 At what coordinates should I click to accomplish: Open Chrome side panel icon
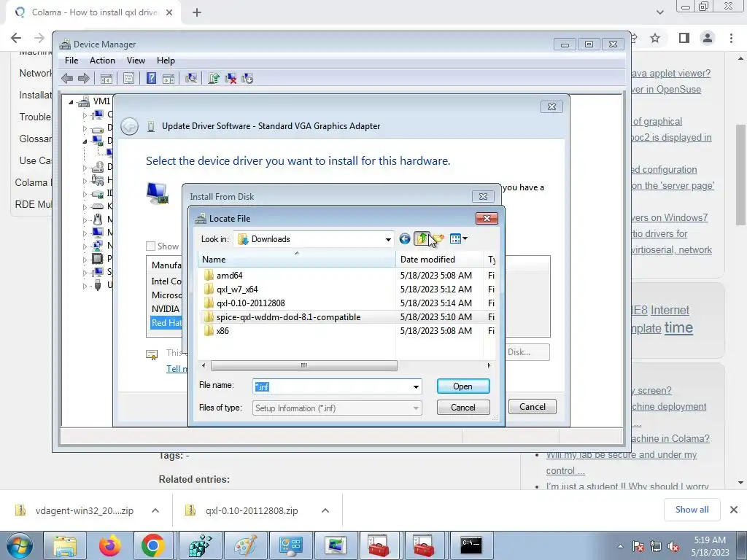click(x=684, y=38)
